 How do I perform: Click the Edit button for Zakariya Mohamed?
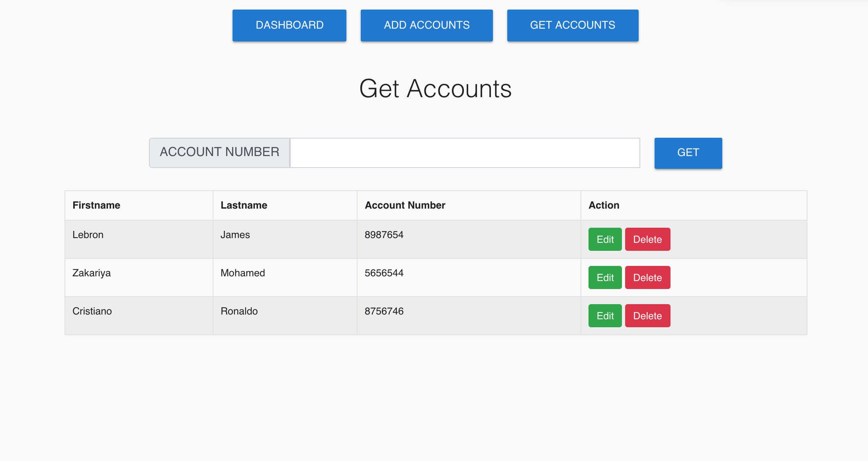pyautogui.click(x=604, y=277)
